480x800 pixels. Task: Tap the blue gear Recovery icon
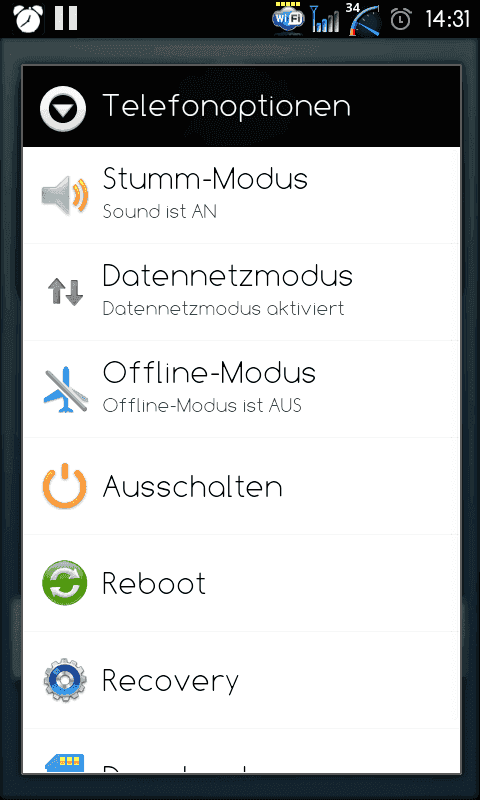[x=65, y=680]
